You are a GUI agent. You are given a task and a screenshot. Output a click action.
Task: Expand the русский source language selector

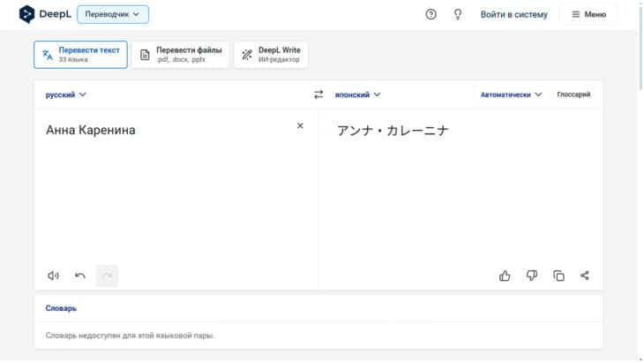point(65,95)
